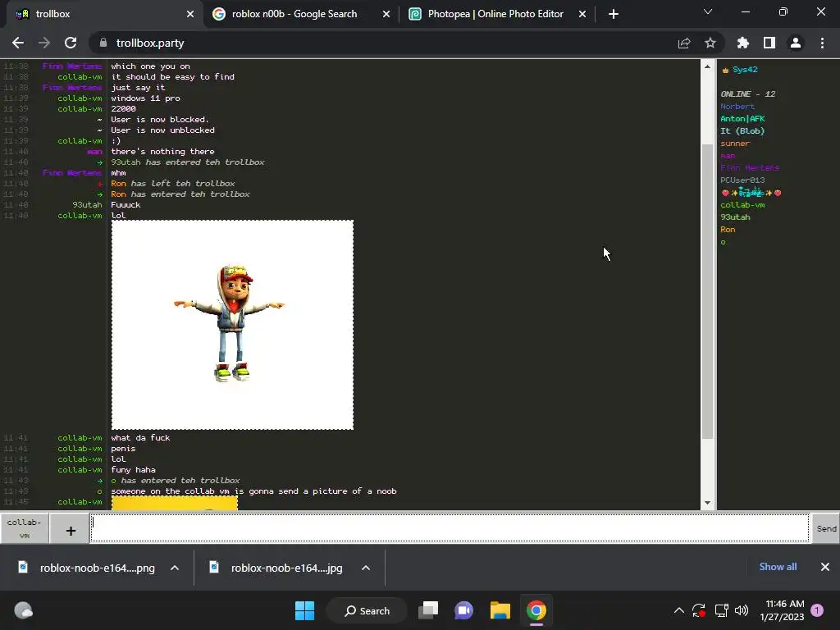Open Windows Start menu

(x=305, y=610)
